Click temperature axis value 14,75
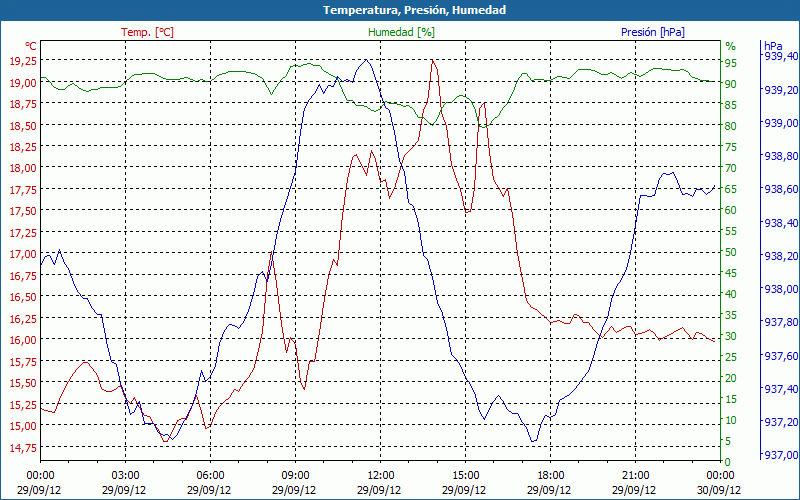The width and height of the screenshot is (800, 500). (23, 447)
